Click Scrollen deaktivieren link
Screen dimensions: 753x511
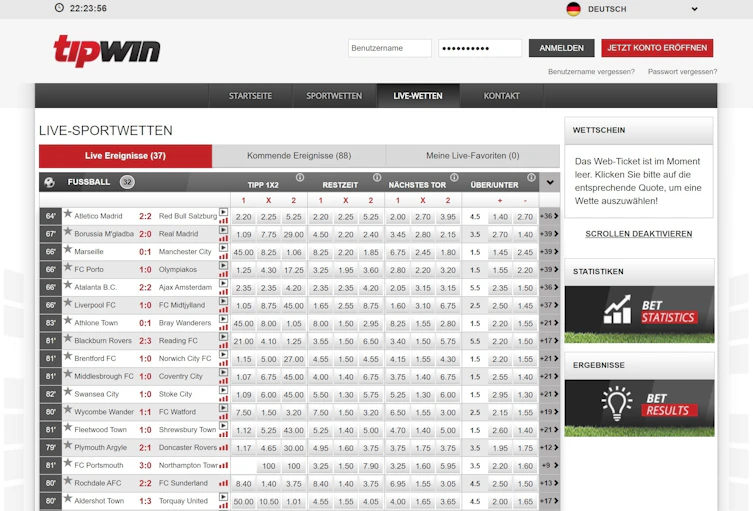pos(638,234)
